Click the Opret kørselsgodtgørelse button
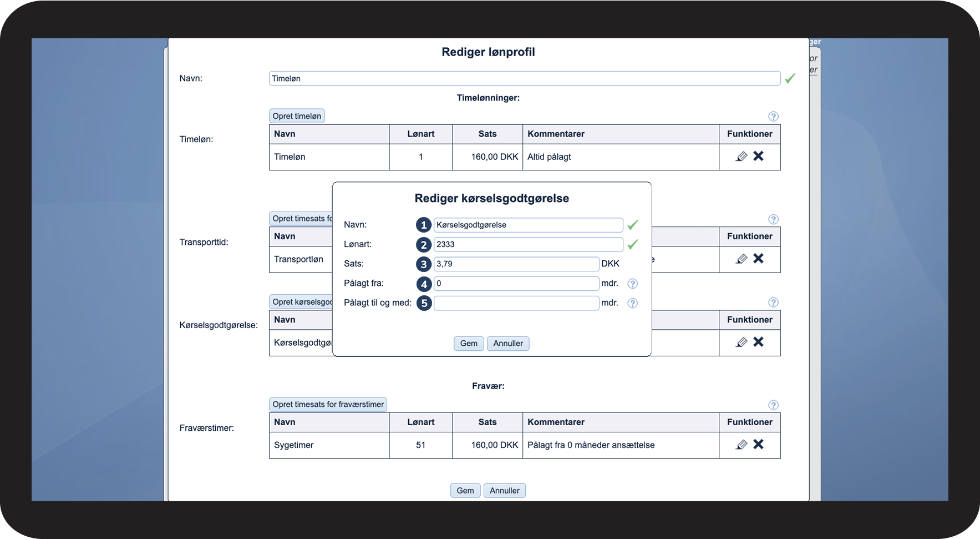Screen dimensions: 980x539 (301, 302)
